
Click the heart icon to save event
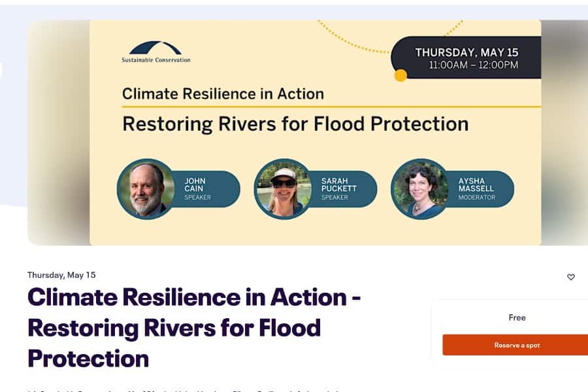coord(571,277)
